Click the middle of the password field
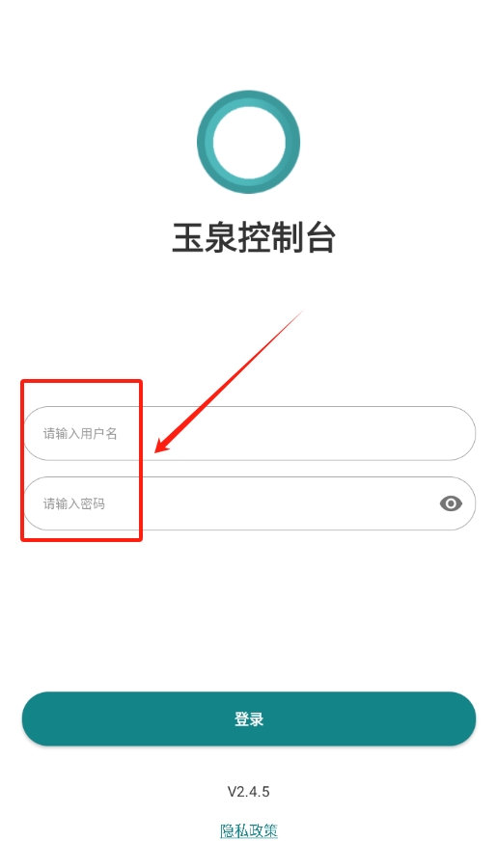 click(249, 503)
